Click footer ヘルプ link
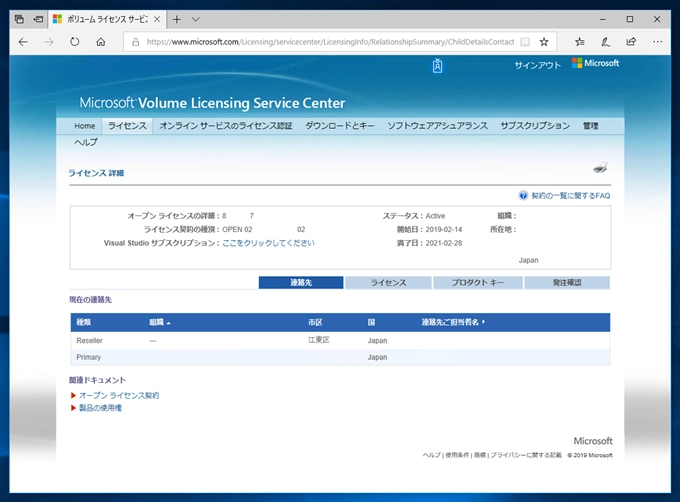 point(432,455)
